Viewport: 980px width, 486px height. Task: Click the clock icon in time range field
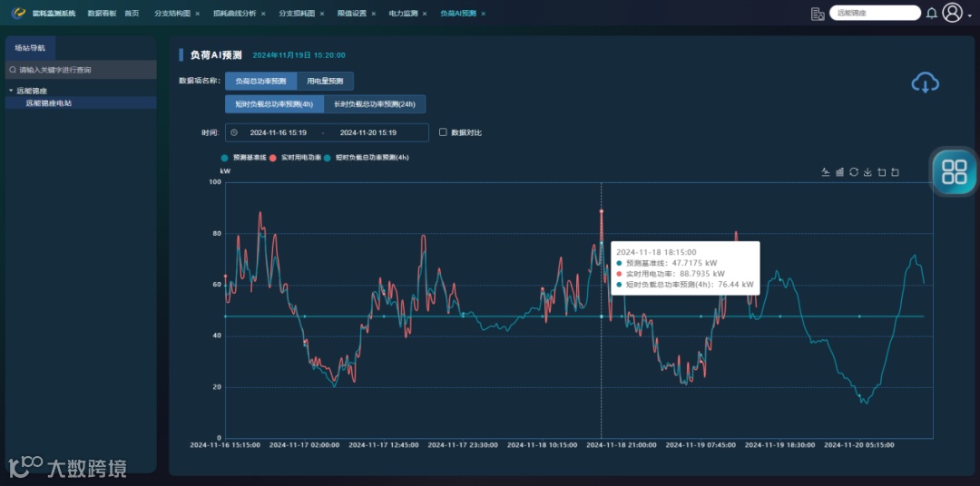pos(234,132)
